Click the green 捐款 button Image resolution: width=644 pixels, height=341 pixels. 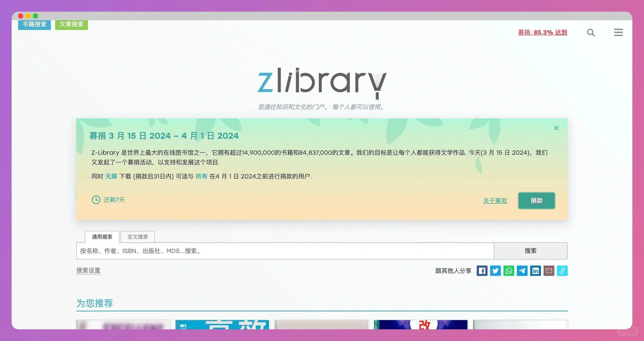pyautogui.click(x=536, y=201)
